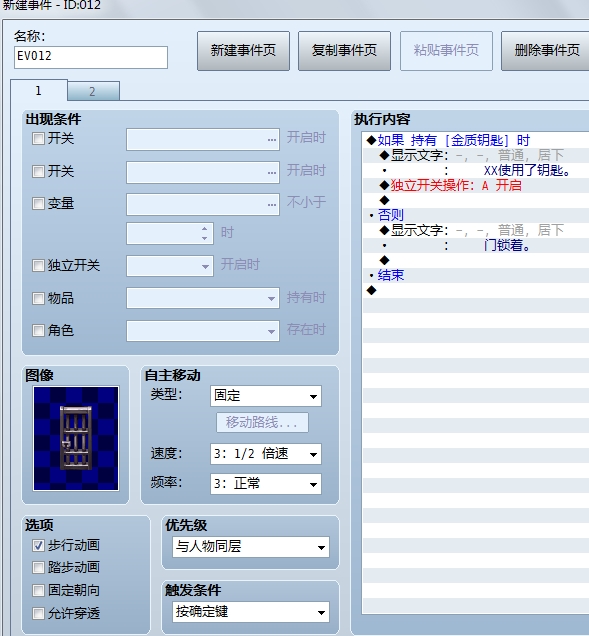Uncheck the 步行动画 option
Screen dimensions: 589x636
click(x=38, y=546)
